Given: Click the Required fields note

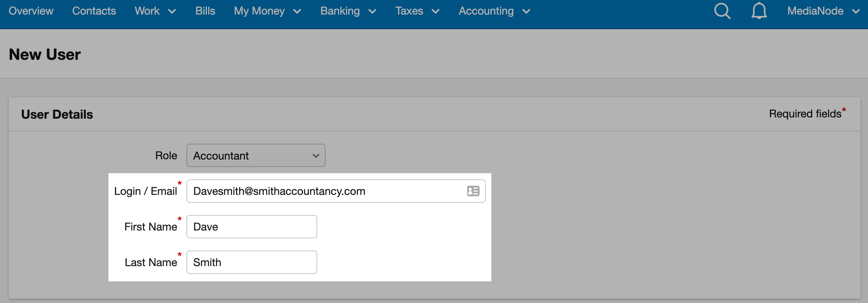Looking at the screenshot, I should tap(807, 113).
